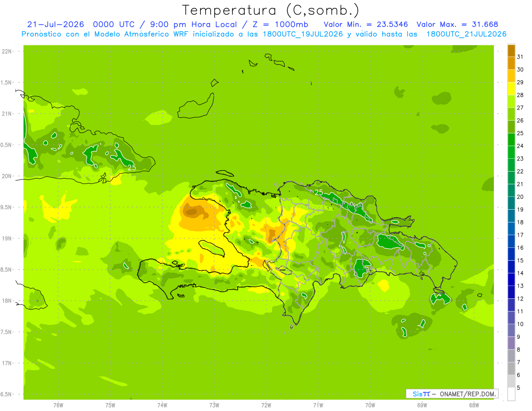The width and height of the screenshot is (532, 411).
Task: Click the legend swatch between 29 and 30
Action: coord(511,76)
